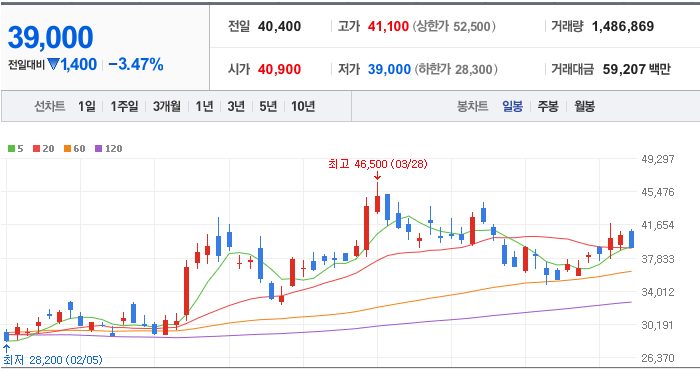Click the purple 120-day moving average swatch

(x=98, y=149)
